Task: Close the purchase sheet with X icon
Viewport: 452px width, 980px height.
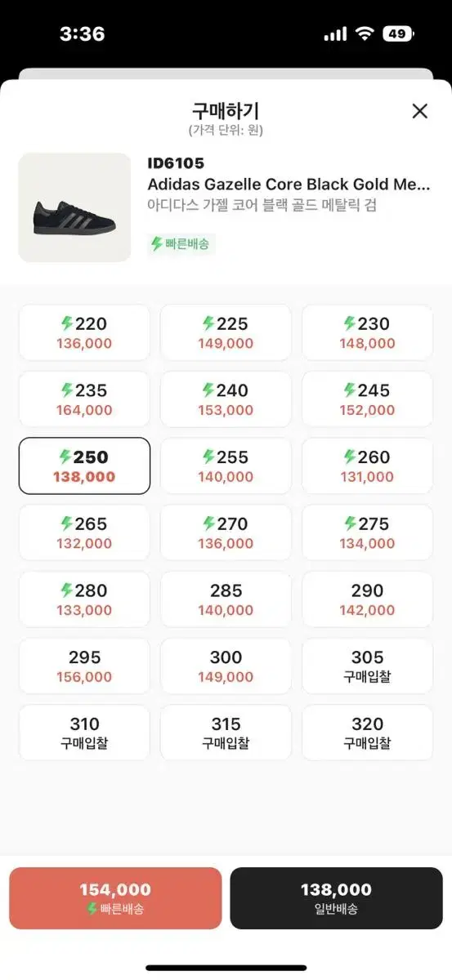Action: pyautogui.click(x=420, y=111)
